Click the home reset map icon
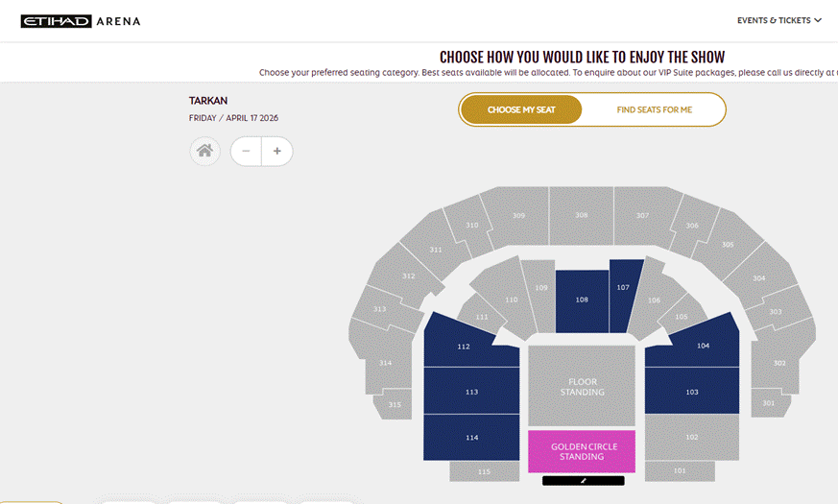This screenshot has width=838, height=504. point(204,152)
